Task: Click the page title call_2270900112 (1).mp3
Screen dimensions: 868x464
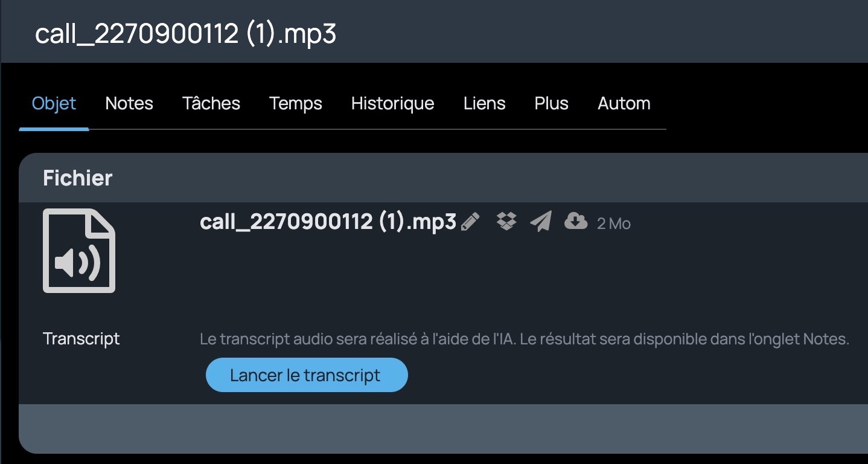Action: pos(185,34)
